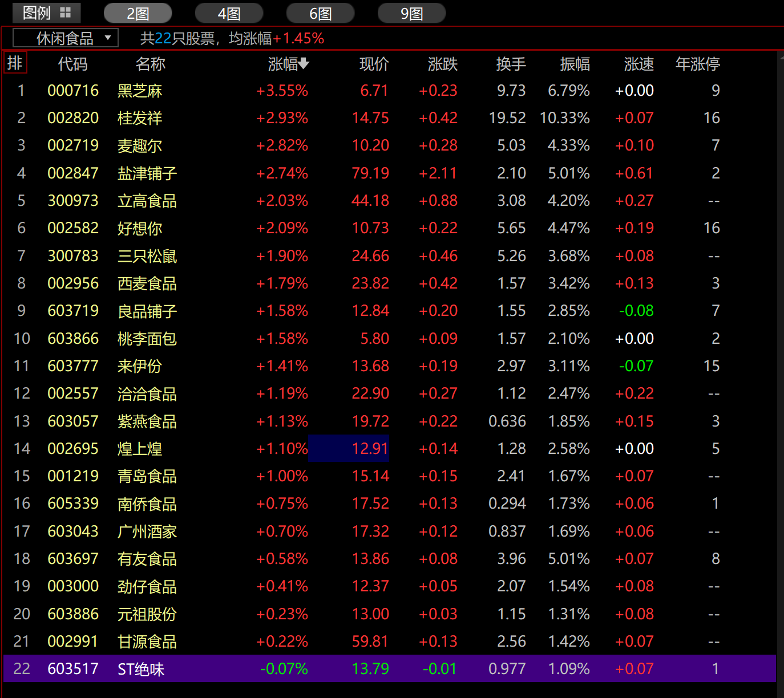
Task: Click the 排 ranking header box
Action: click(15, 63)
